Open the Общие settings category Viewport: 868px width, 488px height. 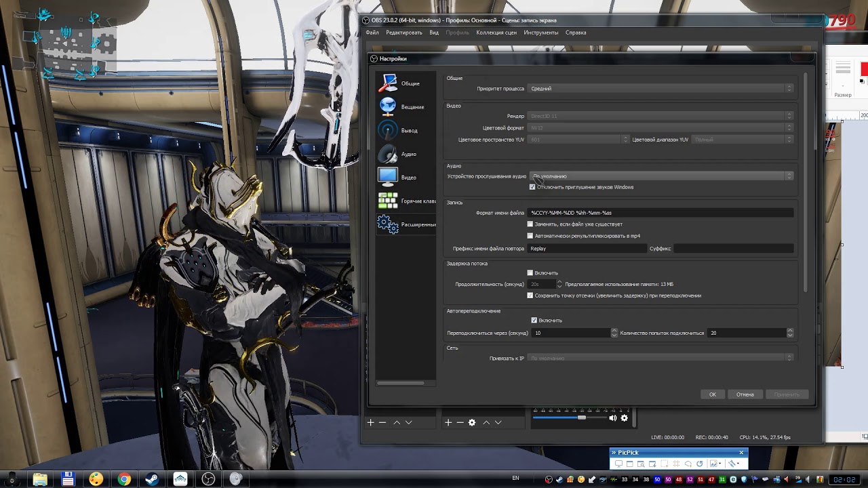(406, 83)
